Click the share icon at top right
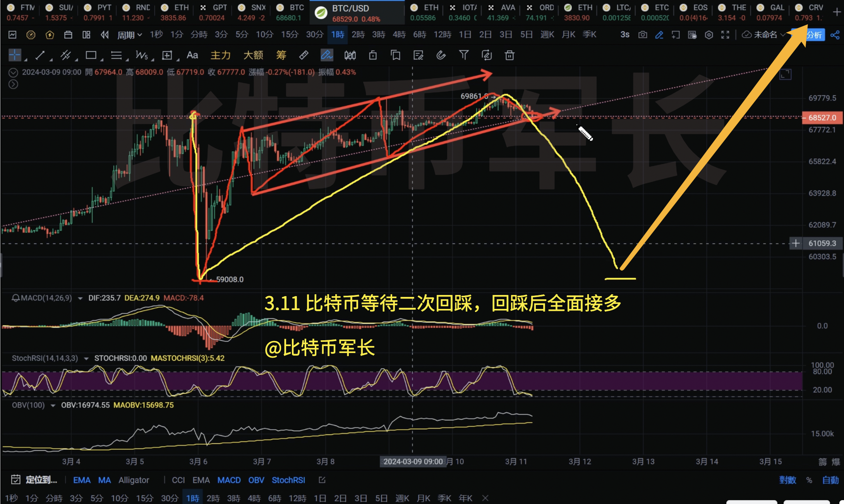 point(835,35)
